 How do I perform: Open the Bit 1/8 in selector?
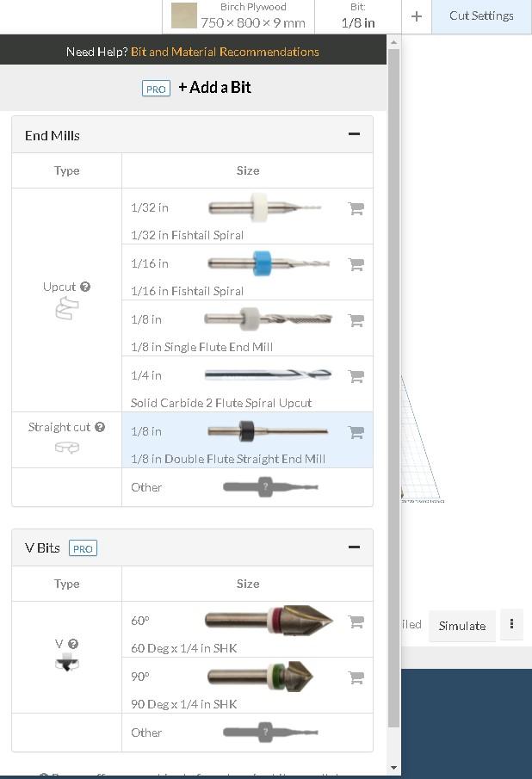point(357,15)
